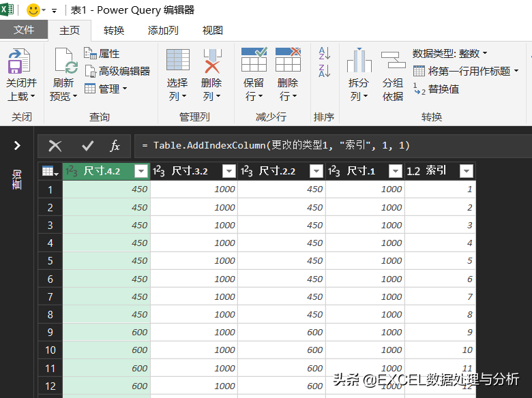
Task: Click the 尺寸.3.2 data type icon
Action: (x=158, y=171)
